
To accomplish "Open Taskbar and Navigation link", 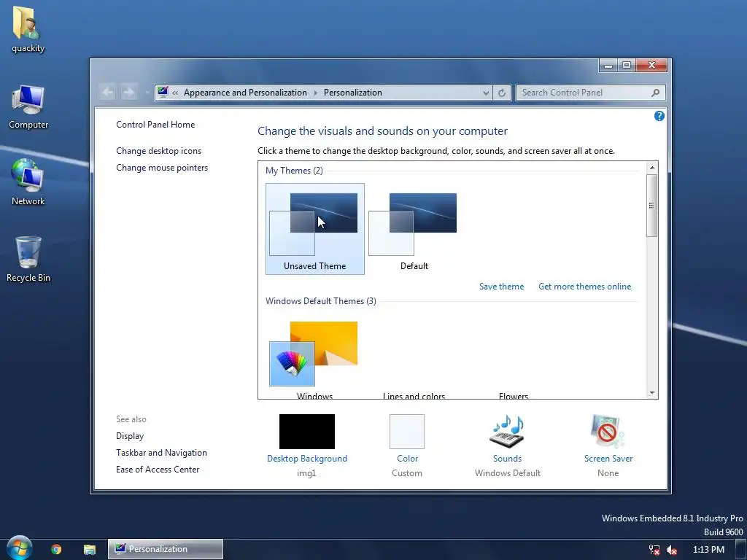I will click(x=161, y=453).
